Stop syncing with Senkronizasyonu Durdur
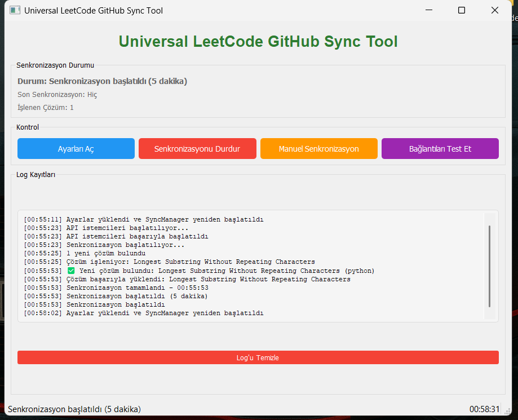 [x=197, y=148]
